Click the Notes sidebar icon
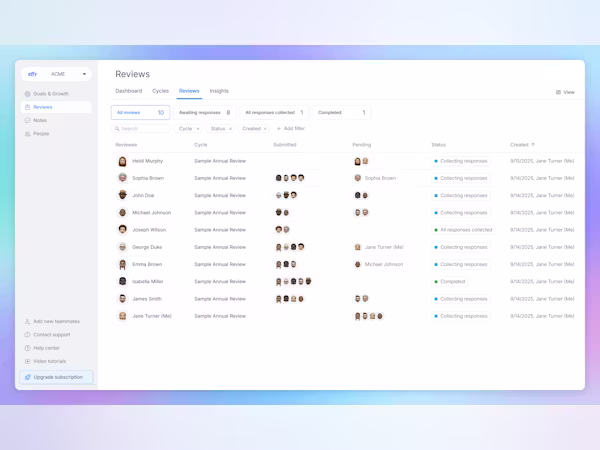Screen dimensions: 600x450 (28, 120)
